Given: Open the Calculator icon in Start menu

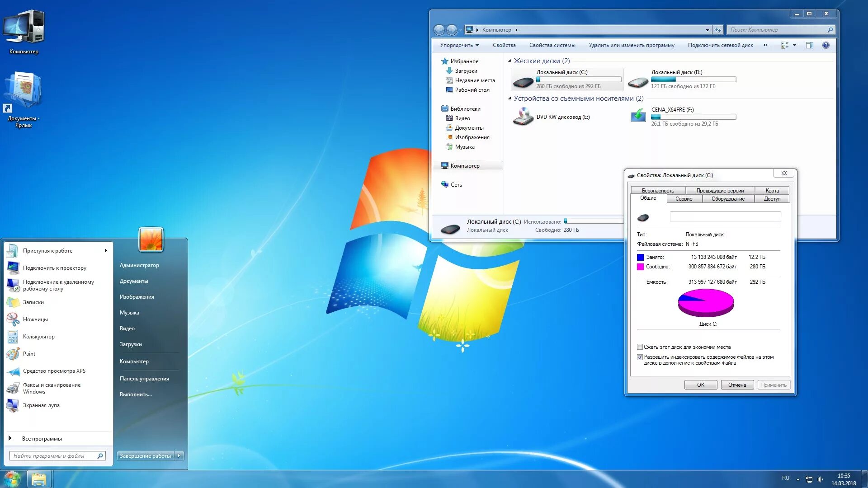Looking at the screenshot, I should 13,337.
